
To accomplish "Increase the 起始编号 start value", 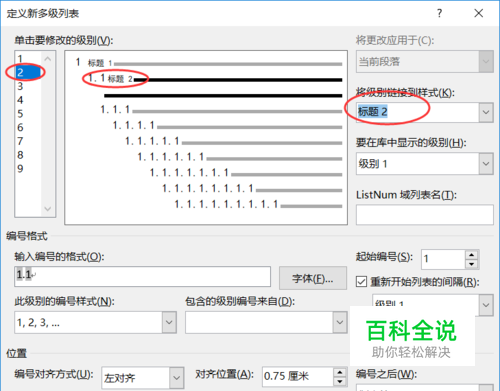I will (472, 255).
